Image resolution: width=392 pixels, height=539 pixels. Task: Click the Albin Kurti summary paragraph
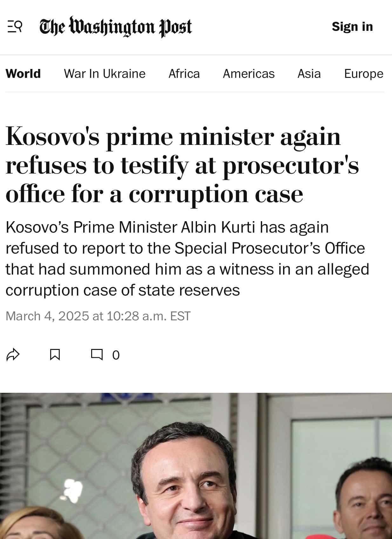click(x=187, y=258)
